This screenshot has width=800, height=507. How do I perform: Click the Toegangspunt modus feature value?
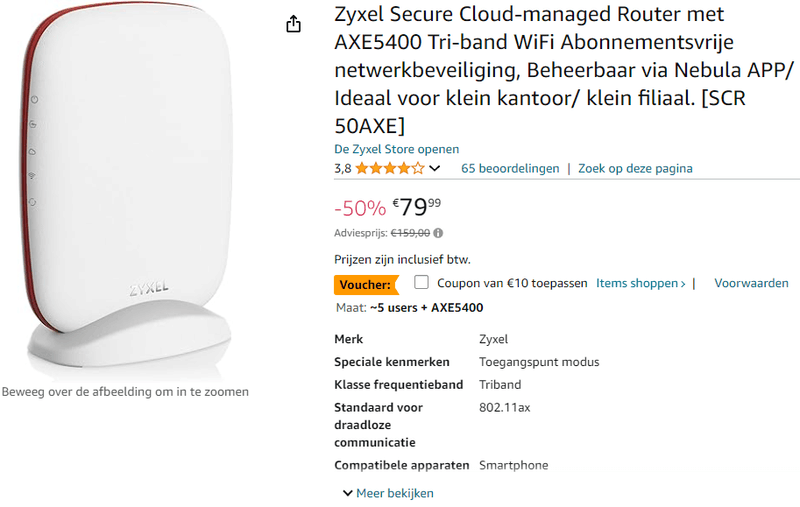(x=539, y=362)
